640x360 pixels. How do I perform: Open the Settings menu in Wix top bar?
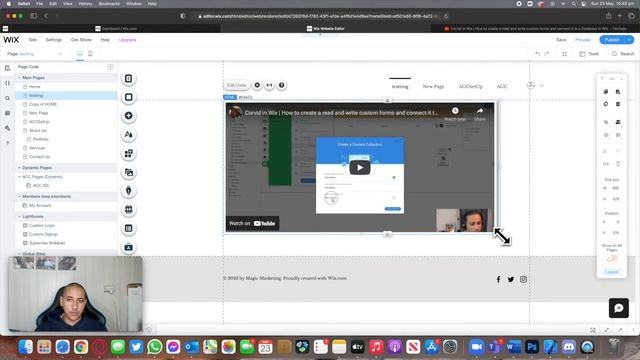[x=53, y=40]
